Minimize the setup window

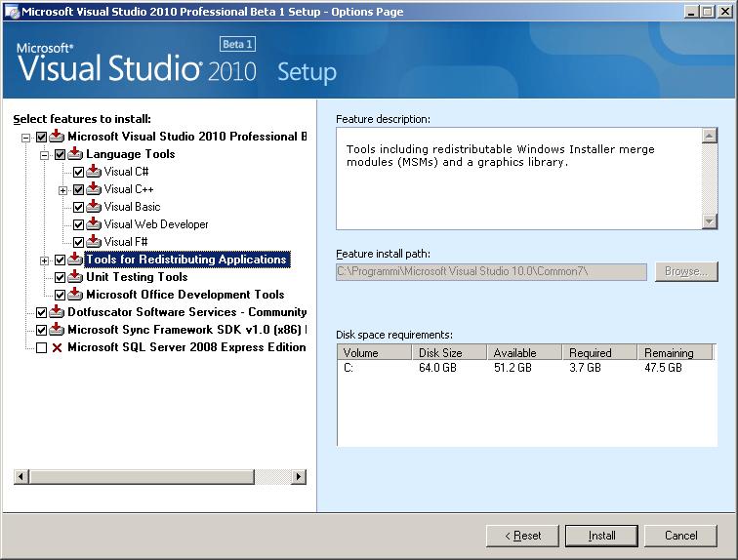(691, 12)
